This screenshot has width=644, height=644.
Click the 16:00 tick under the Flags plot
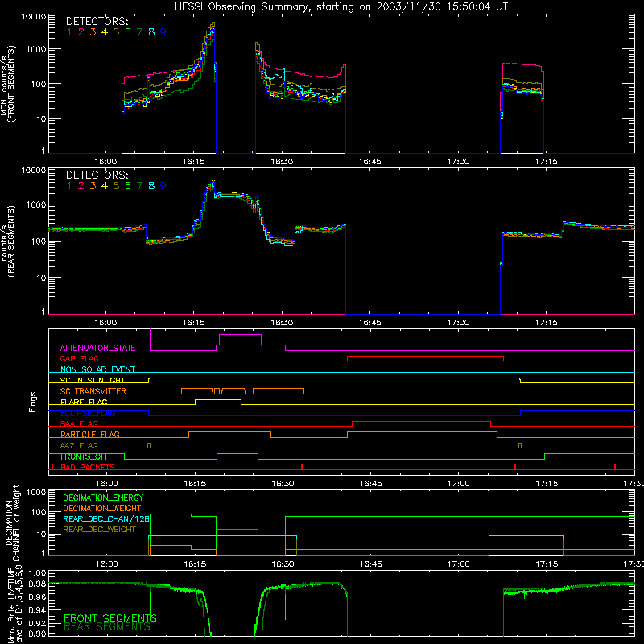pos(107,484)
